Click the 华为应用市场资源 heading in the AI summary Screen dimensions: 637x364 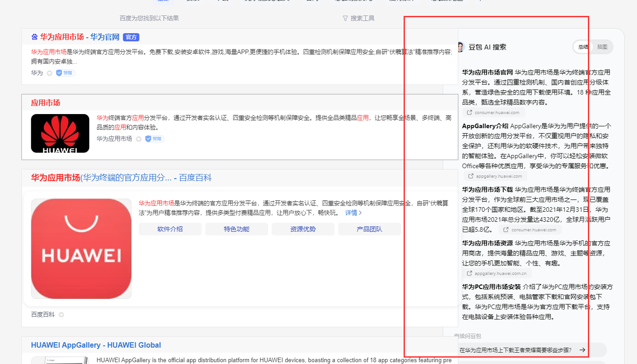[x=487, y=243]
